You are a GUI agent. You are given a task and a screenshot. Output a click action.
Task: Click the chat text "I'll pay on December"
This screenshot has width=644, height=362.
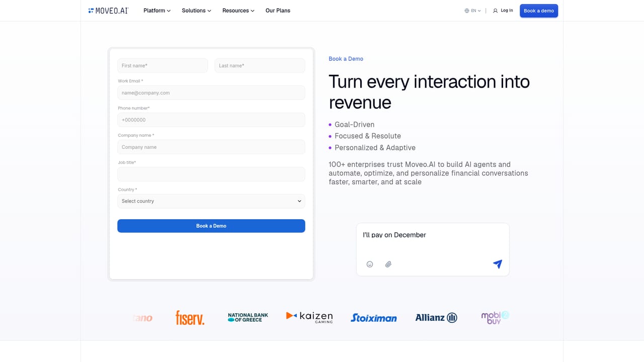tap(394, 235)
